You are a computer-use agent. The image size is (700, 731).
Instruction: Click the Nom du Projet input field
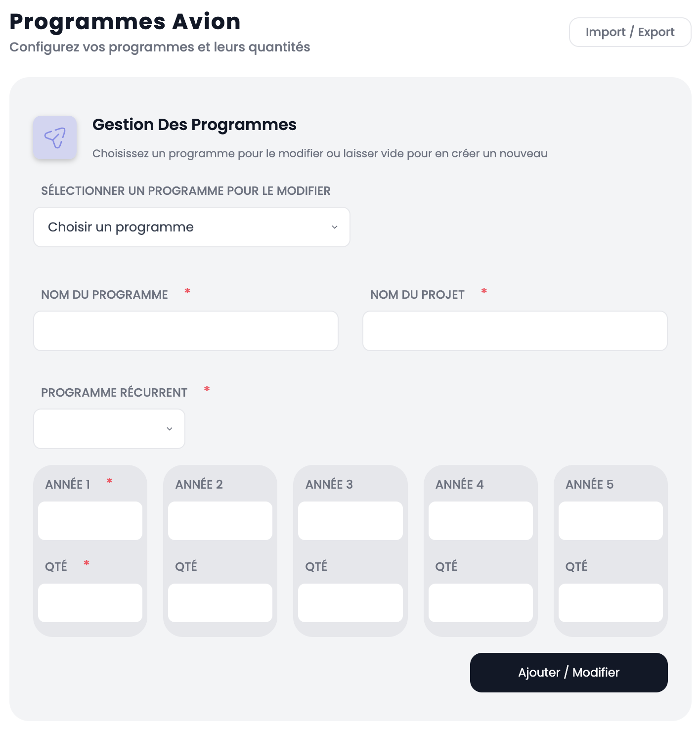pos(515,330)
